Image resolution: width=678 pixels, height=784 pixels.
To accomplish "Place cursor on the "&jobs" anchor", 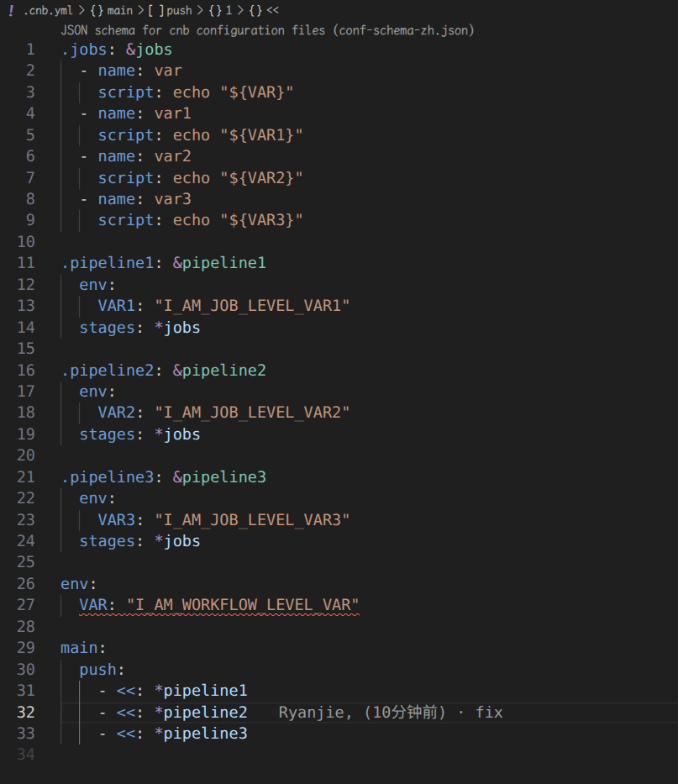I will 149,49.
